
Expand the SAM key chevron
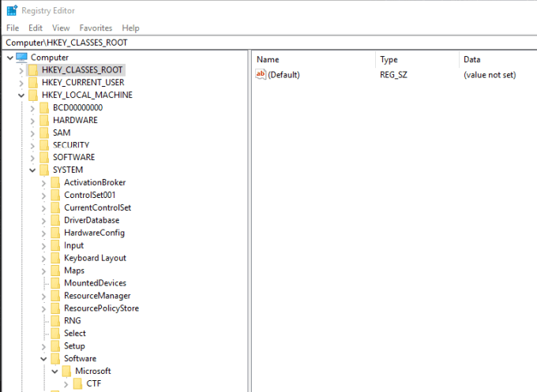click(x=32, y=133)
